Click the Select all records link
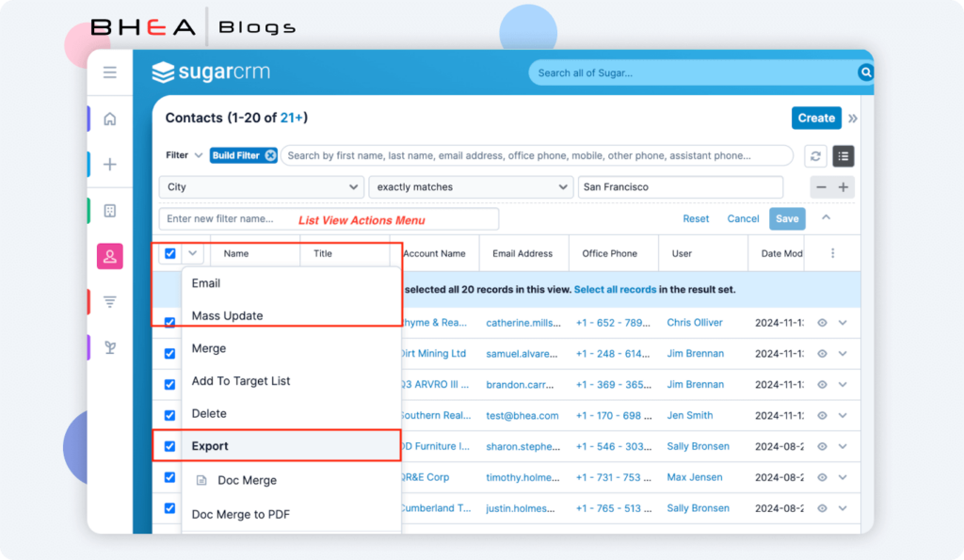 615,290
